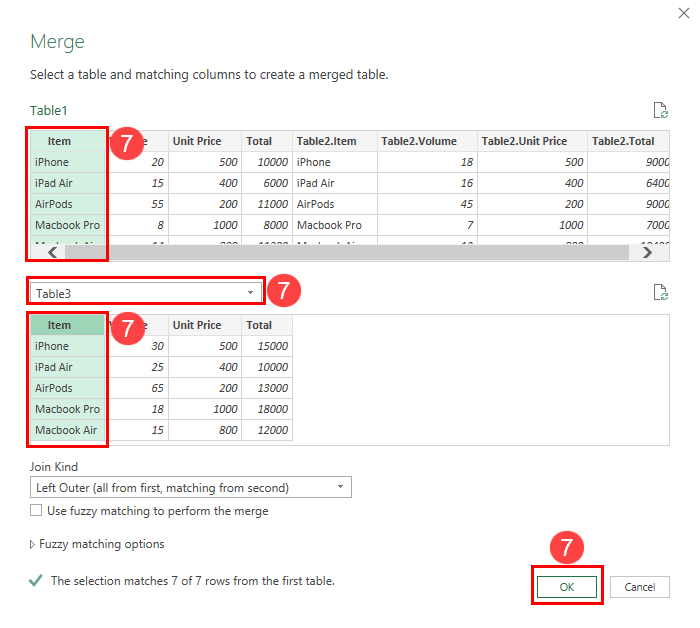Viewport: 700px width, 628px height.
Task: Click the iPhone cell in Table3 Item column
Action: click(67, 346)
